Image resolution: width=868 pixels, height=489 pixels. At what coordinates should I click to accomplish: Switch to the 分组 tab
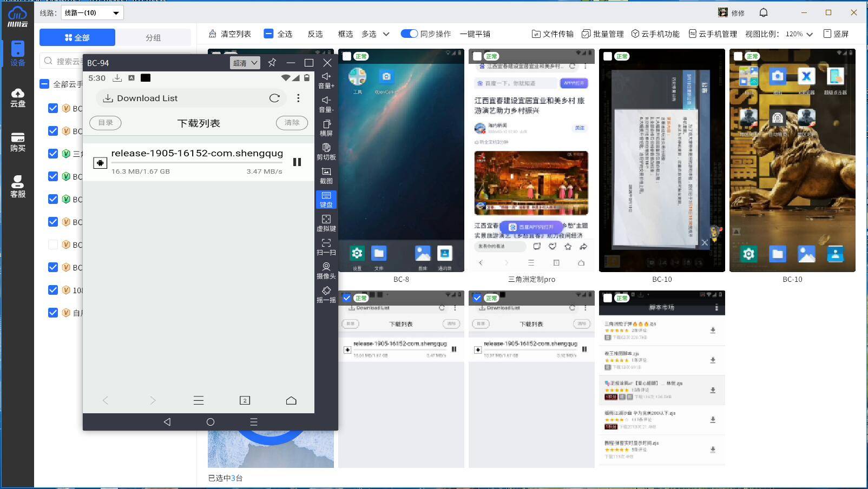[153, 37]
